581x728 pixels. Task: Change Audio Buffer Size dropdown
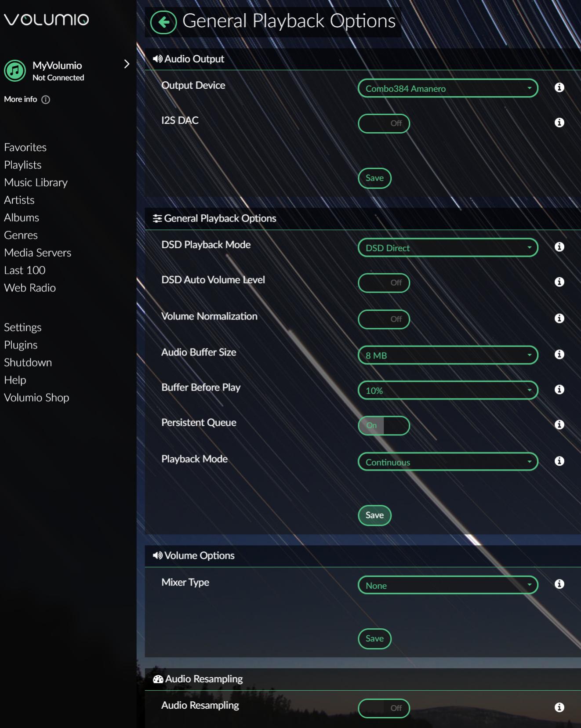[x=448, y=355]
